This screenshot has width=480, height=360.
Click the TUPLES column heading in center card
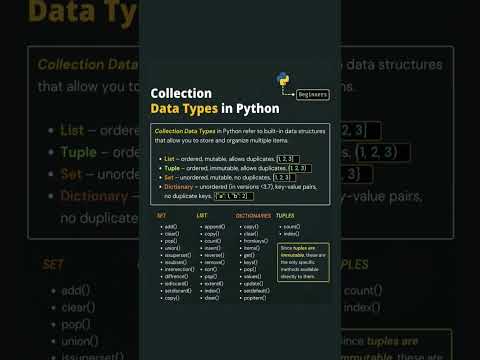(x=285, y=216)
